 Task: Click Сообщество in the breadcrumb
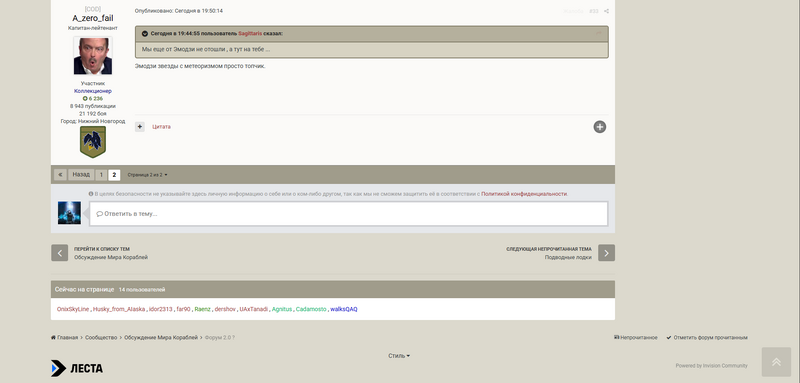click(101, 338)
